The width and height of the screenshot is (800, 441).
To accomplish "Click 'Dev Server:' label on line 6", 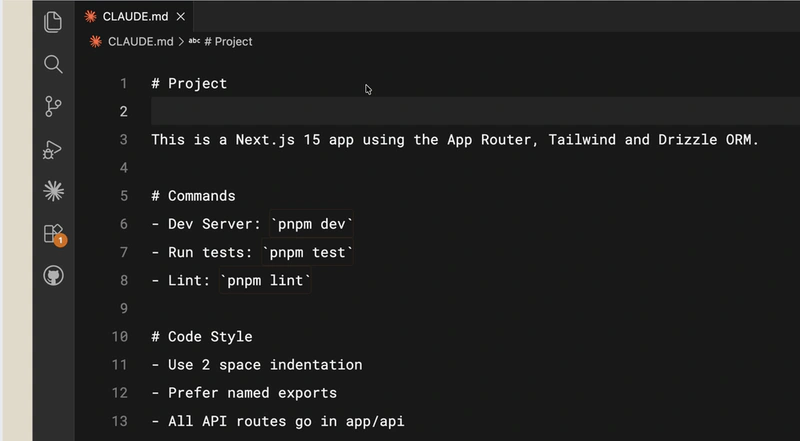I will (214, 224).
